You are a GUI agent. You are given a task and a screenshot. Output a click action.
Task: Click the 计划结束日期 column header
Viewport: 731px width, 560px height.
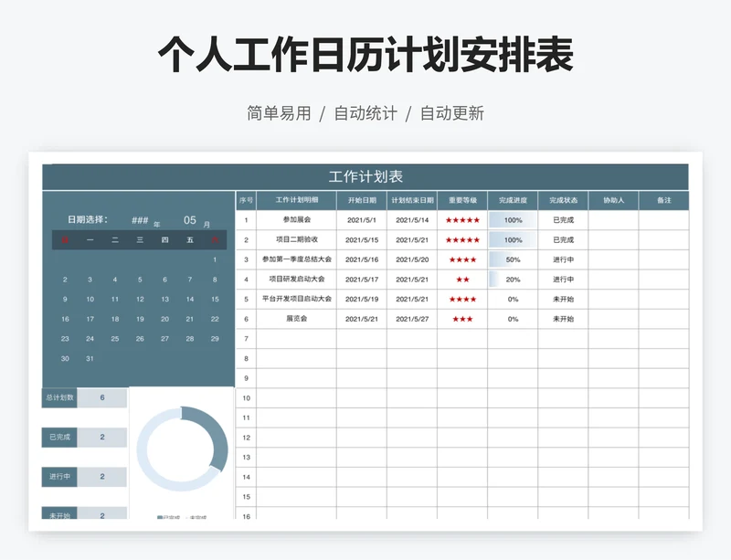click(x=412, y=200)
